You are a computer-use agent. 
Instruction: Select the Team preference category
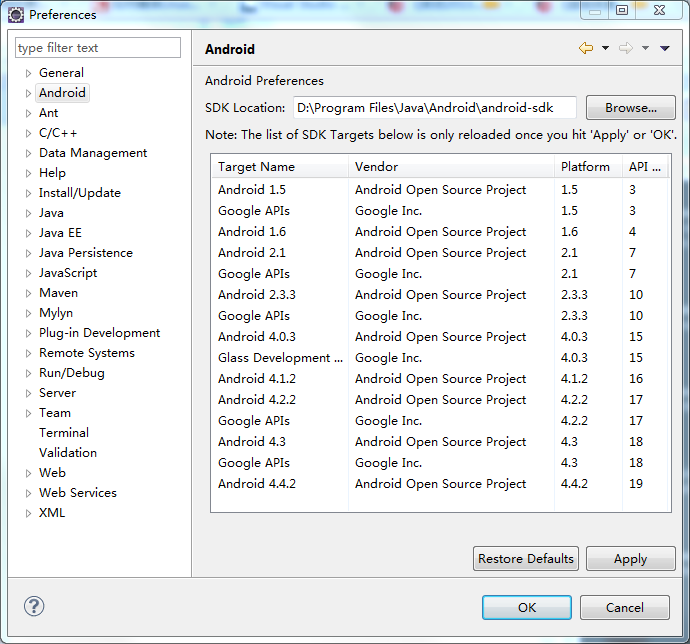point(55,413)
